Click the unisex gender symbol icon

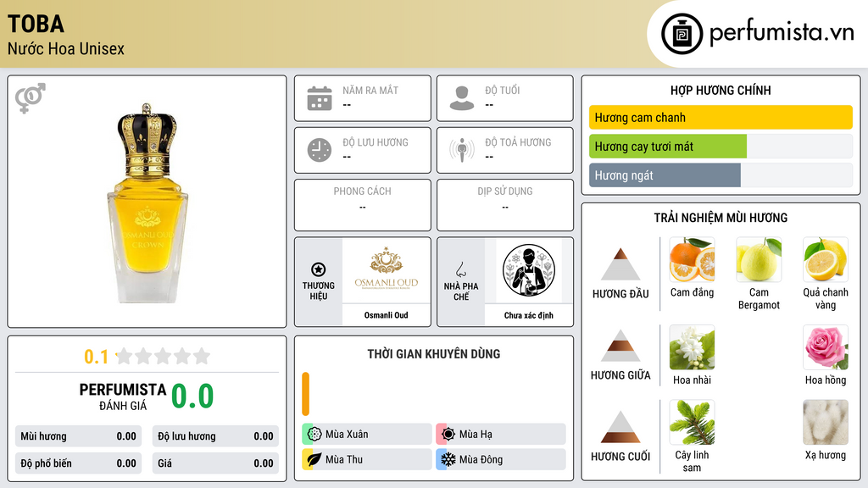pyautogui.click(x=31, y=98)
